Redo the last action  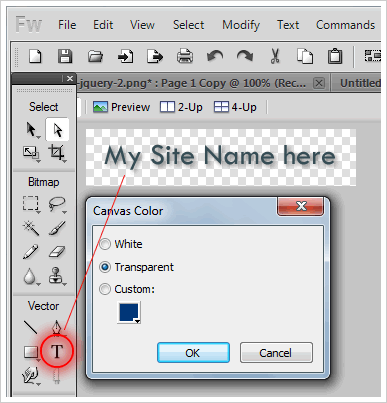pos(245,56)
